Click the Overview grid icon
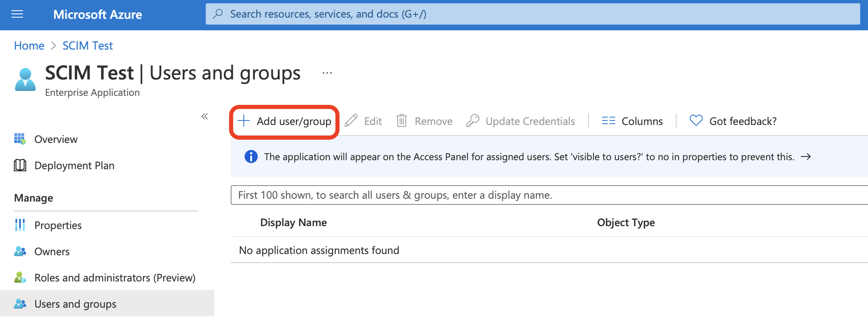 click(20, 139)
